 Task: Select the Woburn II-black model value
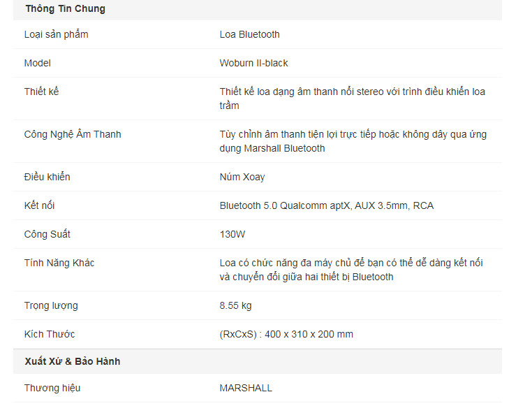click(253, 63)
